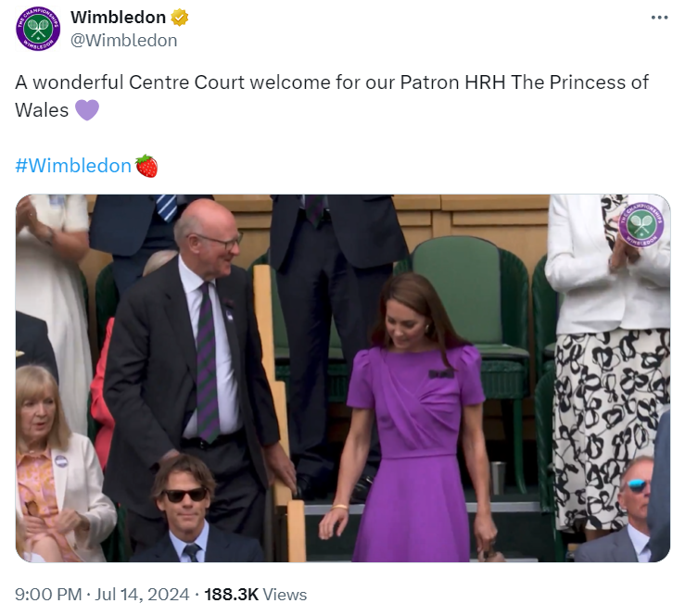The image size is (685, 616).
Task: Open the Wimbledon profile avatar
Action: click(38, 29)
